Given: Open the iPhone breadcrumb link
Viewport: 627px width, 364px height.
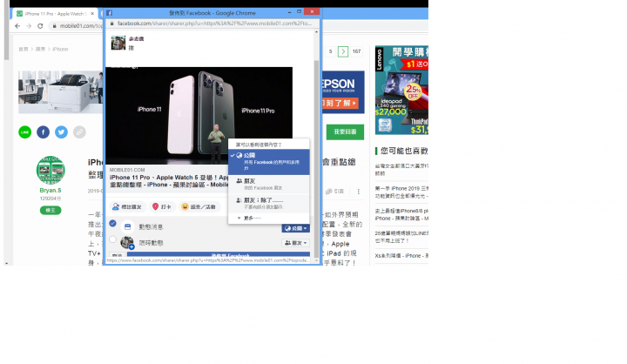Looking at the screenshot, I should pyautogui.click(x=60, y=49).
